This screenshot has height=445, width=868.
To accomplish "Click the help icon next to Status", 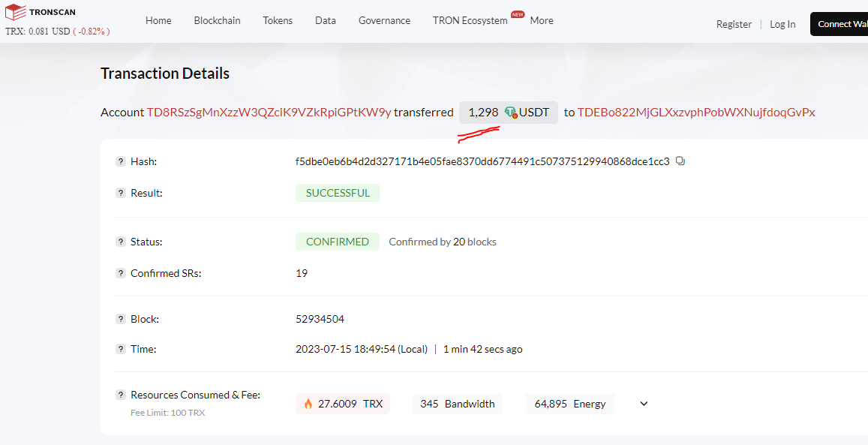I will [x=120, y=242].
